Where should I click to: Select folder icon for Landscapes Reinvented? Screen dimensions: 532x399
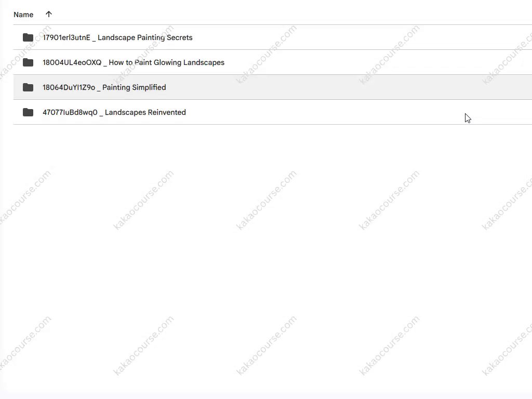(28, 112)
